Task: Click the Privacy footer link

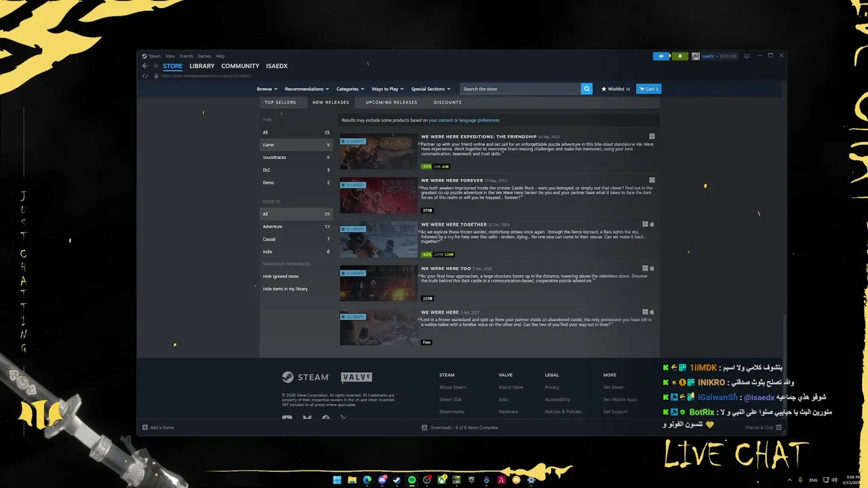Action: coord(552,387)
